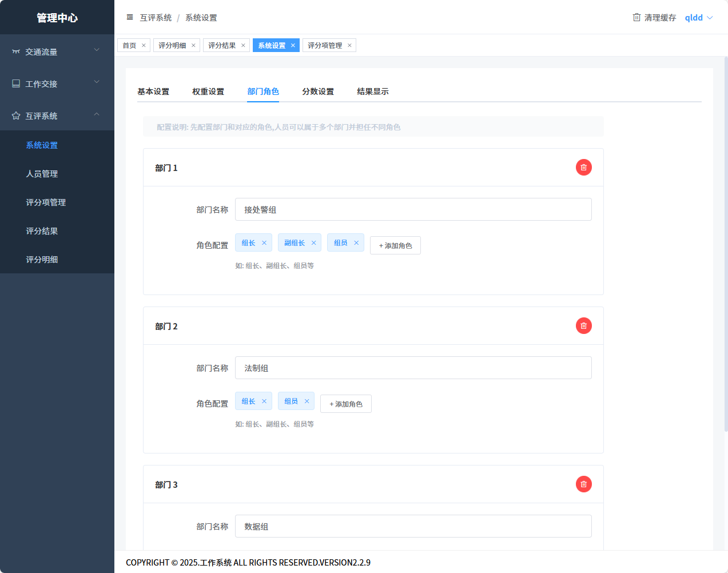
Task: Click 添加角色 button in 部门 1
Action: (x=395, y=245)
